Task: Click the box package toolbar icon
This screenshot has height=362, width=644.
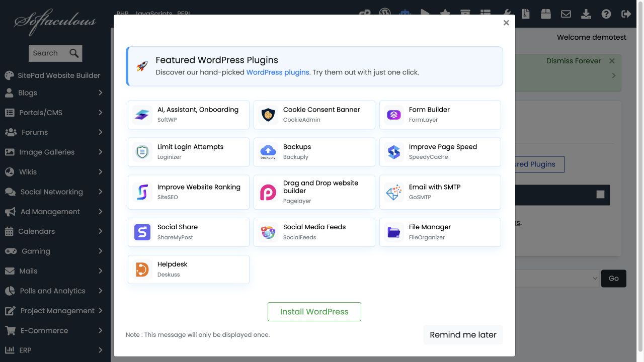Action: pos(546,14)
